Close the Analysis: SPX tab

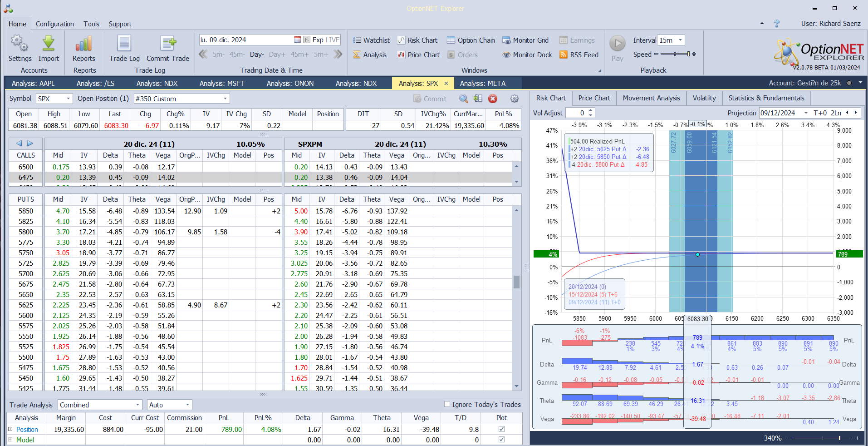coord(446,84)
